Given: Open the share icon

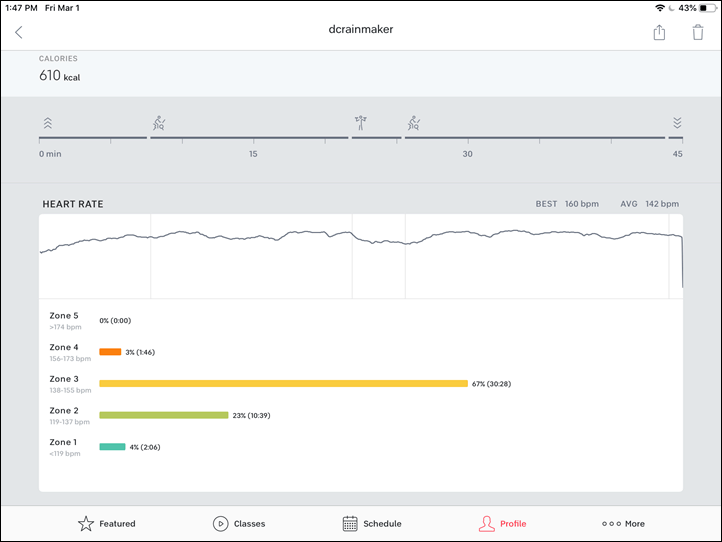Looking at the screenshot, I should (659, 32).
